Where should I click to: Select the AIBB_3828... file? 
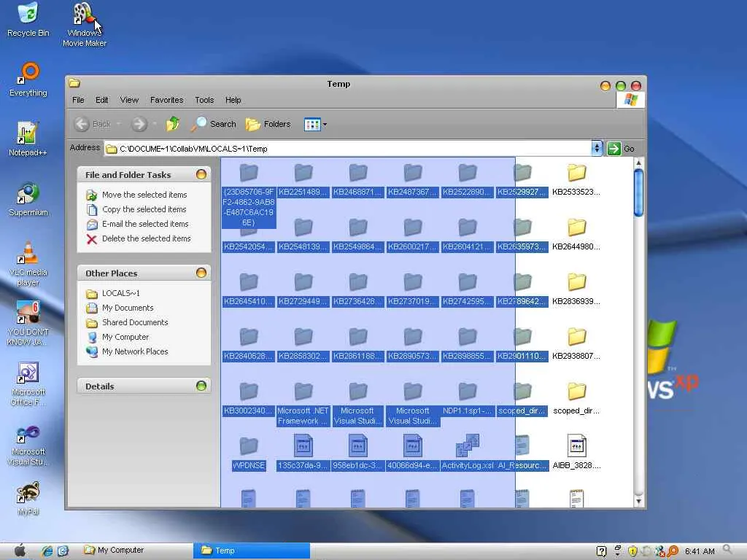576,452
